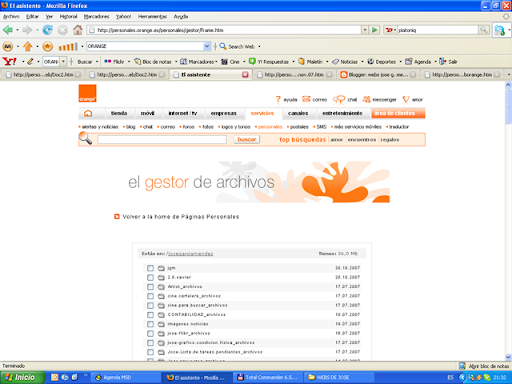The image size is (512, 384).
Task: Click the vertical scrollbar down arrow
Action: tap(508, 357)
